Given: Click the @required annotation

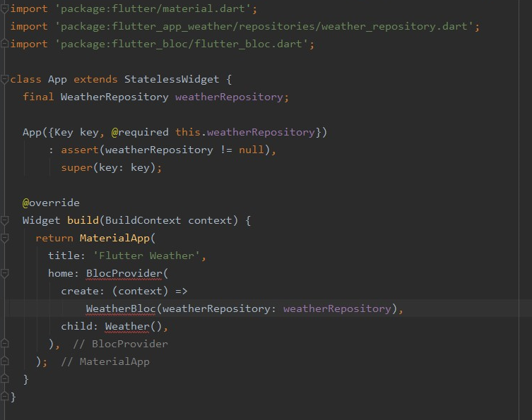Looking at the screenshot, I should point(140,132).
